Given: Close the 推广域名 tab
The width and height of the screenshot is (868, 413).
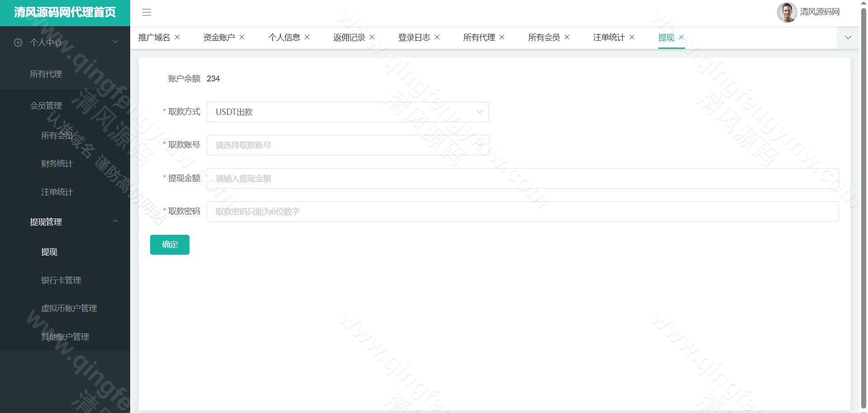Looking at the screenshot, I should (x=177, y=37).
